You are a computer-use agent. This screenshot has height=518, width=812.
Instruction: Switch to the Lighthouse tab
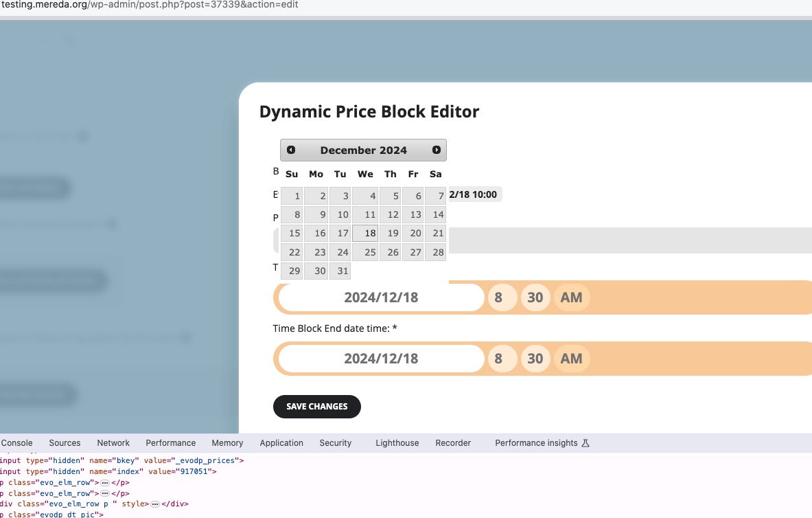coord(397,443)
